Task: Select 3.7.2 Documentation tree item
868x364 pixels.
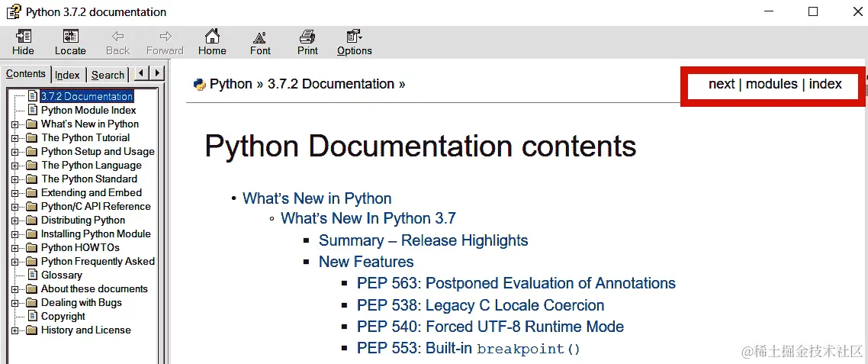Action: [x=87, y=96]
